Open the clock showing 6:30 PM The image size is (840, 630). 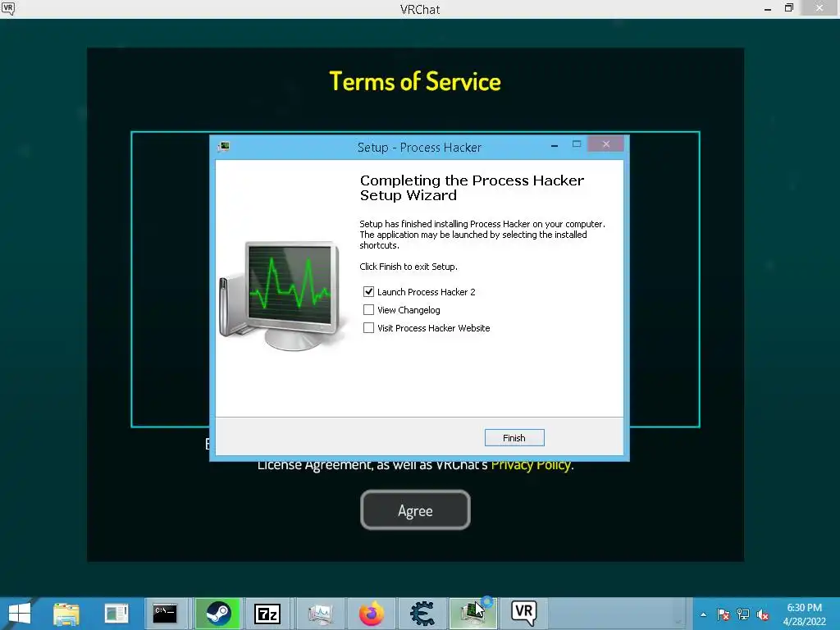pyautogui.click(x=804, y=614)
